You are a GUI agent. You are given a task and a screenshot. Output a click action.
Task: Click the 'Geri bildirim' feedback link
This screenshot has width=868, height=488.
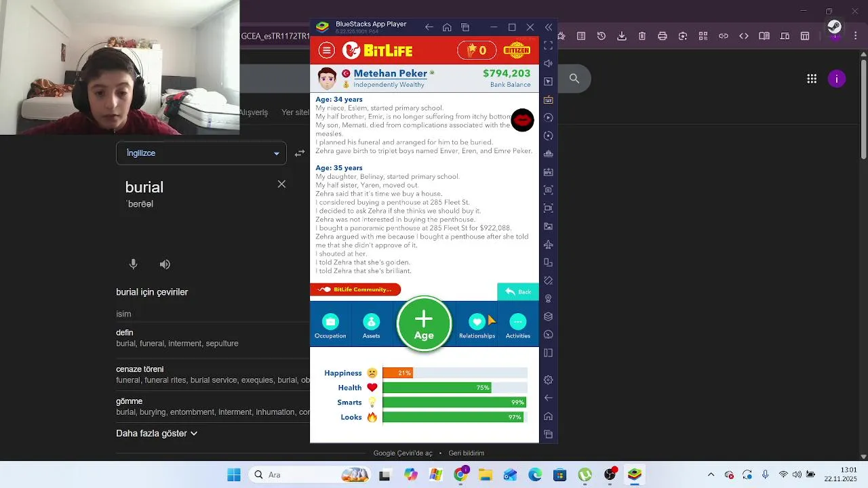point(467,453)
